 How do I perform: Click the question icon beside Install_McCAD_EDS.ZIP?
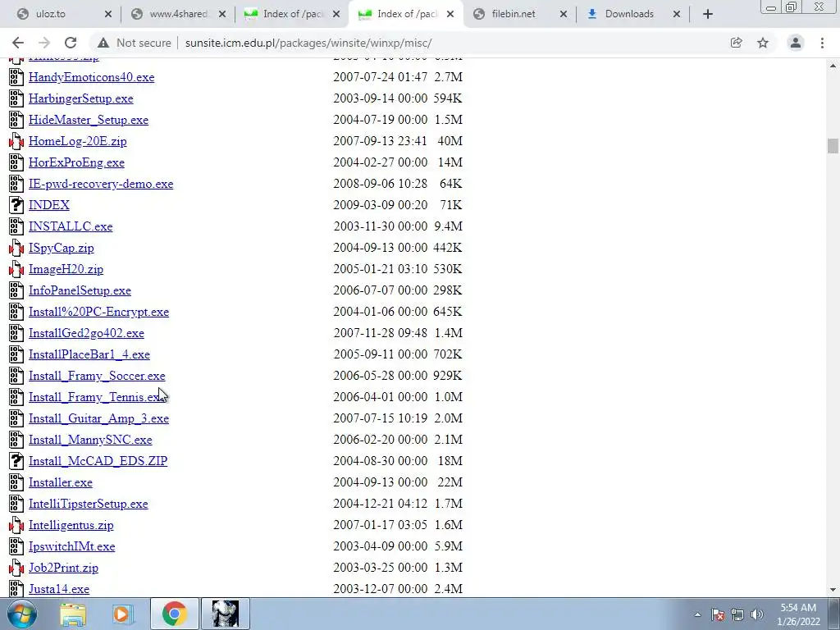16,461
